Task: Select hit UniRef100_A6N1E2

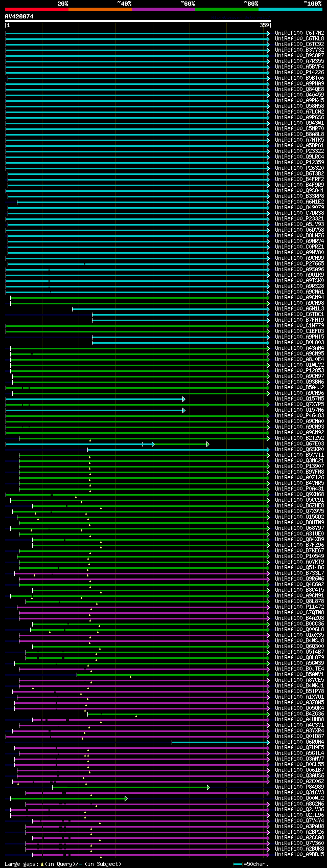Action: [x=299, y=202]
